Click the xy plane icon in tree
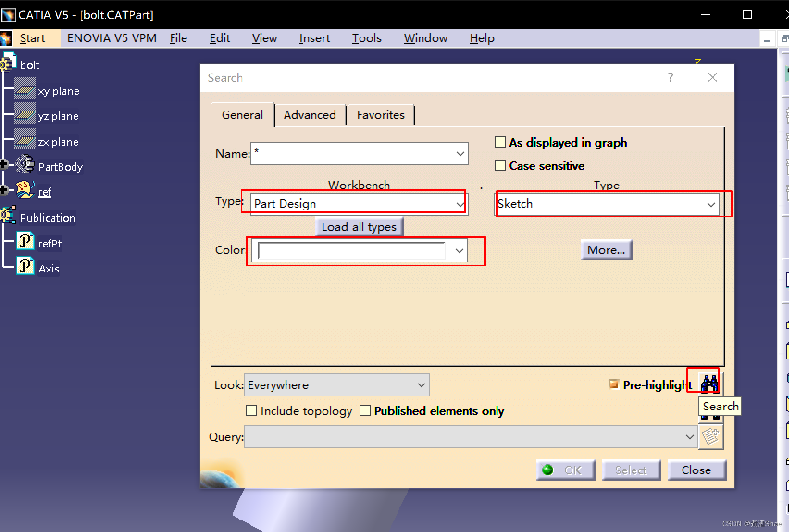This screenshot has height=532, width=789. tap(25, 89)
